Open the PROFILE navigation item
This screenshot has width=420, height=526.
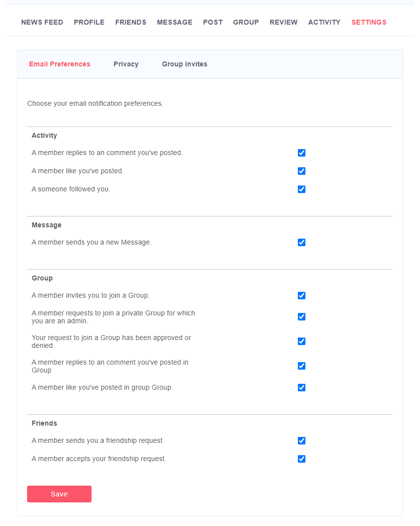(x=89, y=22)
